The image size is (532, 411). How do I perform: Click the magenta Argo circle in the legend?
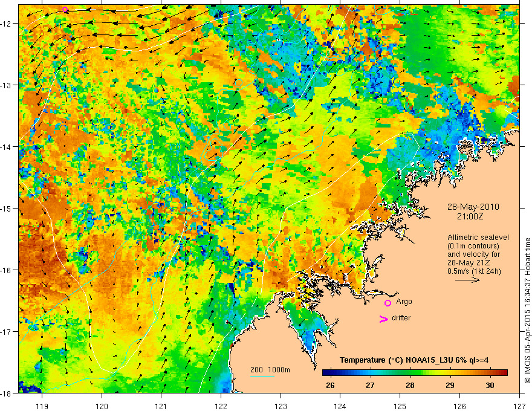click(x=388, y=303)
